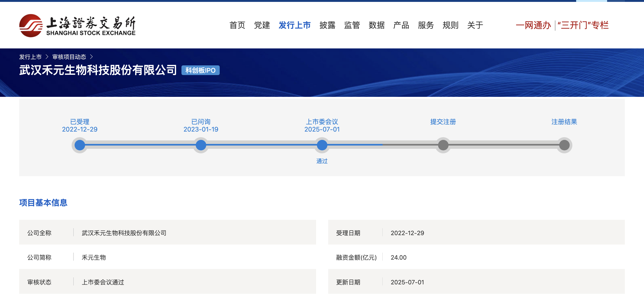The image size is (644, 297).
Task: Click the Shanghai Stock Exchange logo
Action: (x=77, y=26)
